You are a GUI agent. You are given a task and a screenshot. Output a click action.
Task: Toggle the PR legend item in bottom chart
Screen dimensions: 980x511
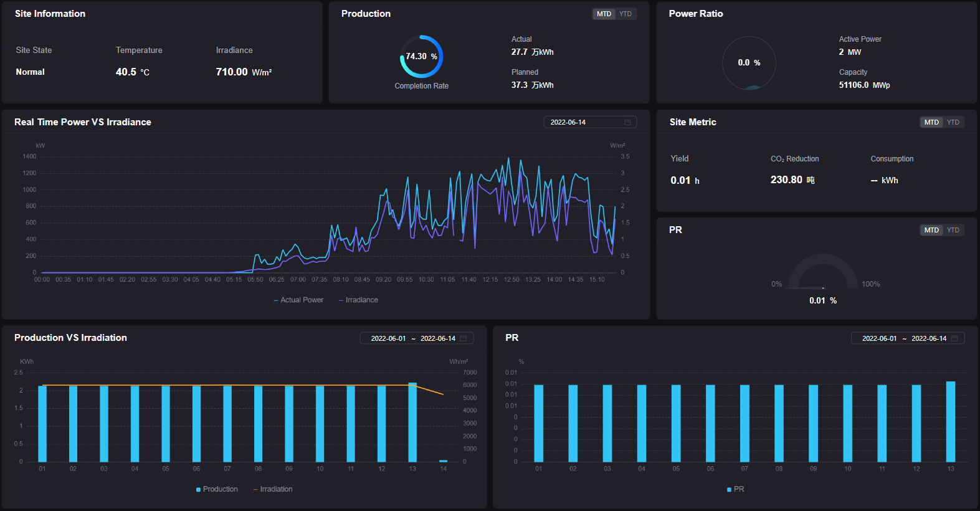735,489
